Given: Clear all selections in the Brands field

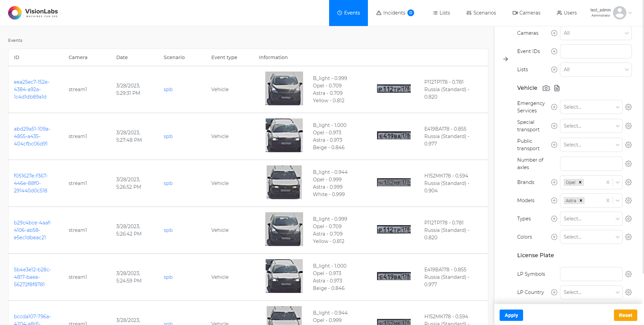Looking at the screenshot, I should tap(608, 182).
